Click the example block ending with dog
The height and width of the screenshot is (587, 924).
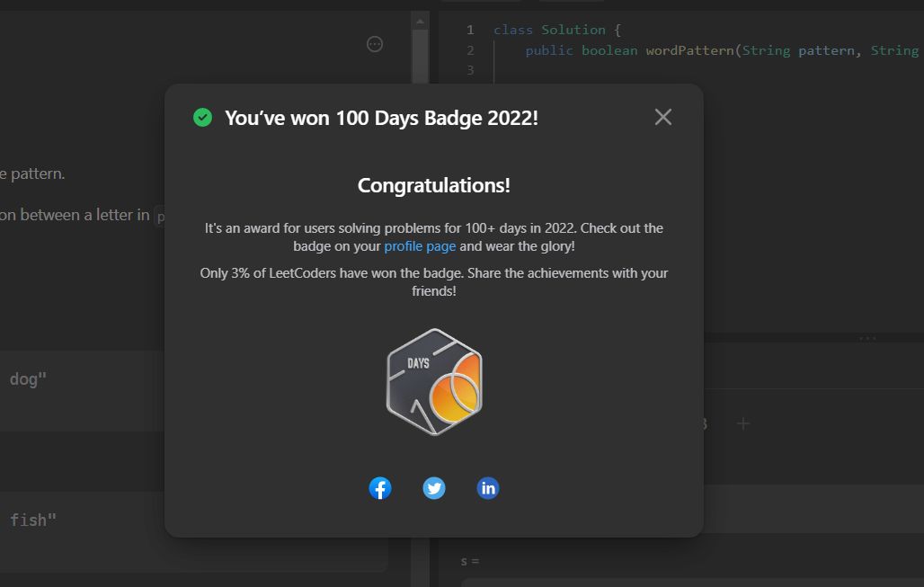click(81, 379)
